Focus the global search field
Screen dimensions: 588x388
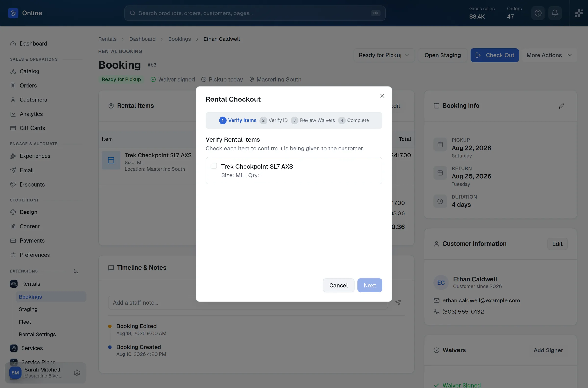pos(255,13)
